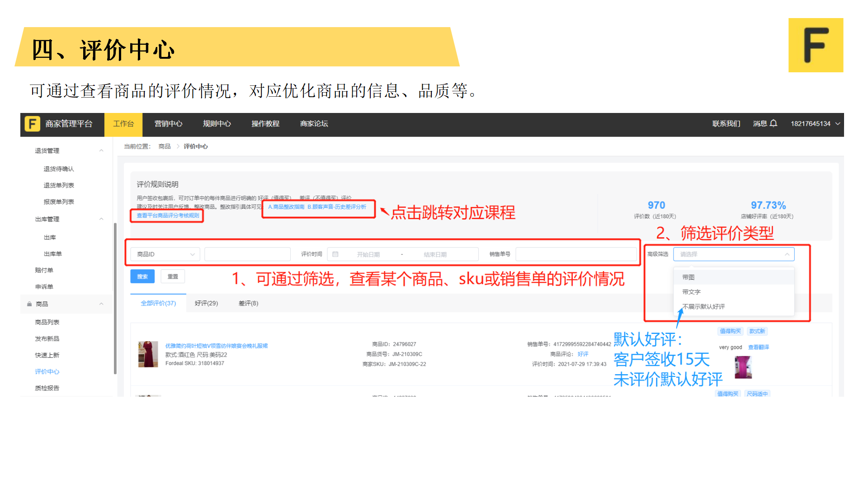The image size is (868, 488).
Task: Click the 尺码适中 review tag
Action: tap(757, 394)
